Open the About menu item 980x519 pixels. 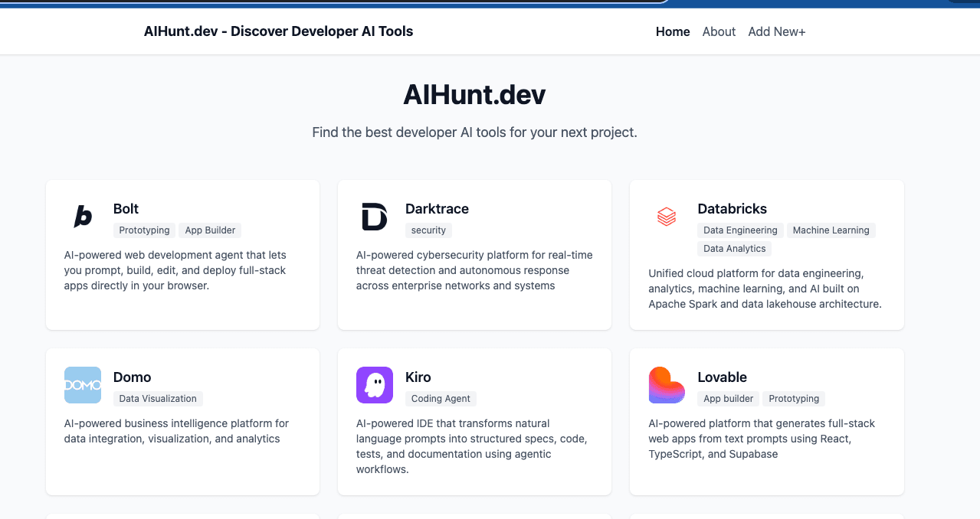pos(719,31)
